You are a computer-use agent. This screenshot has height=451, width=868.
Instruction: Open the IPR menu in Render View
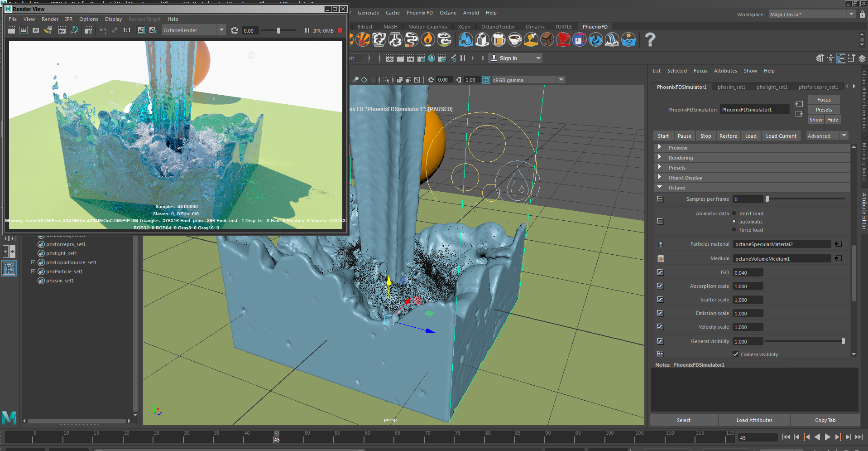click(69, 19)
